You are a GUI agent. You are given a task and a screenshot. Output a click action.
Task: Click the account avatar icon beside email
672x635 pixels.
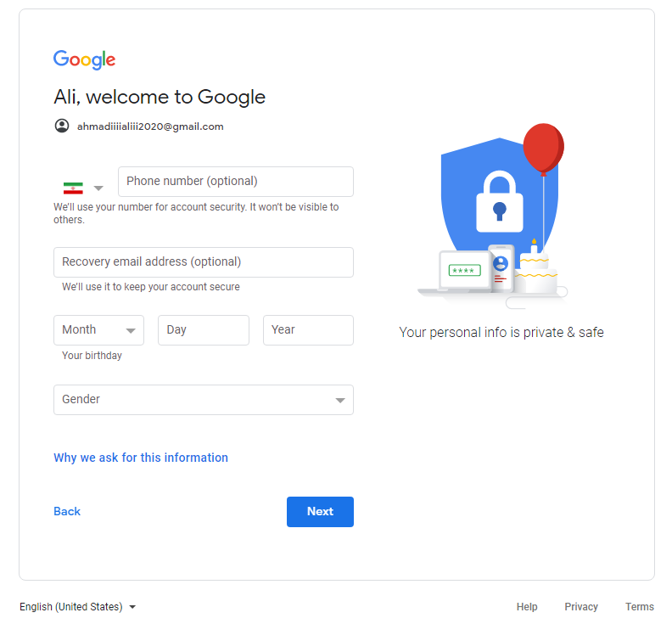tap(62, 126)
